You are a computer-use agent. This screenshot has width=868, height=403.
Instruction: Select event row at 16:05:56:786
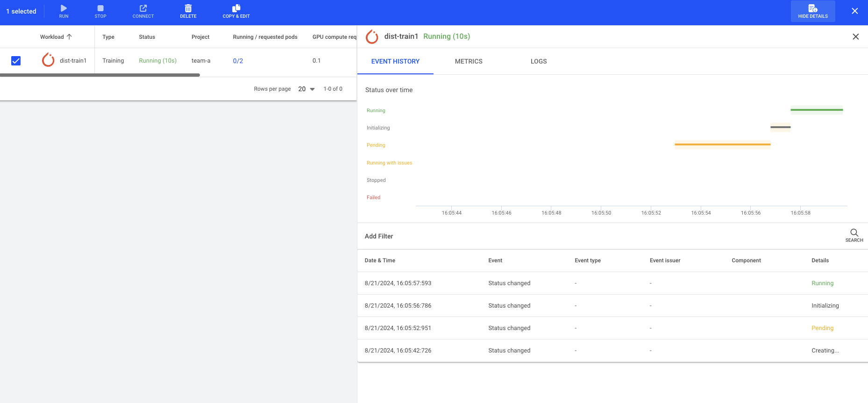coord(612,306)
